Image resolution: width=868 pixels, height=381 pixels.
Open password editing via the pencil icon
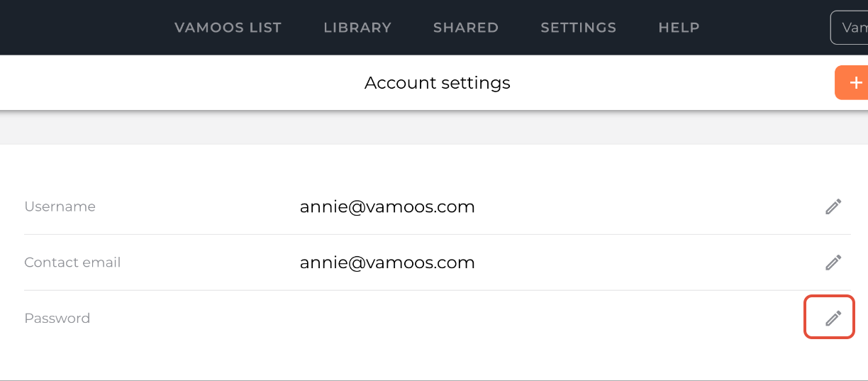pyautogui.click(x=833, y=318)
